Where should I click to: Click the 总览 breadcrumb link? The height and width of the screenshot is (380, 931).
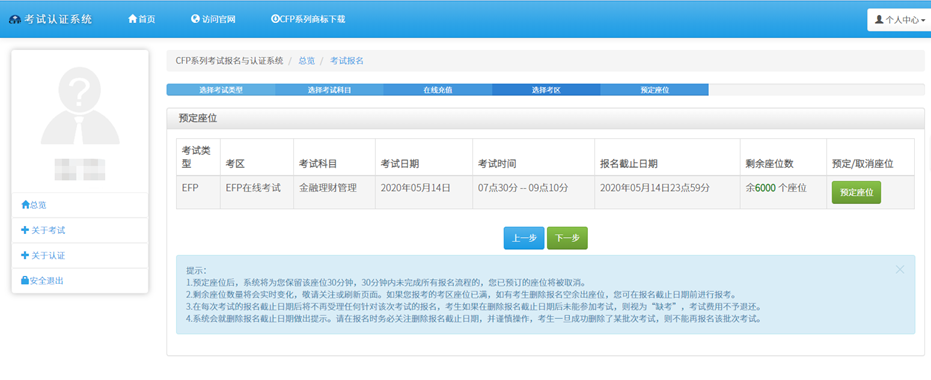click(x=306, y=61)
